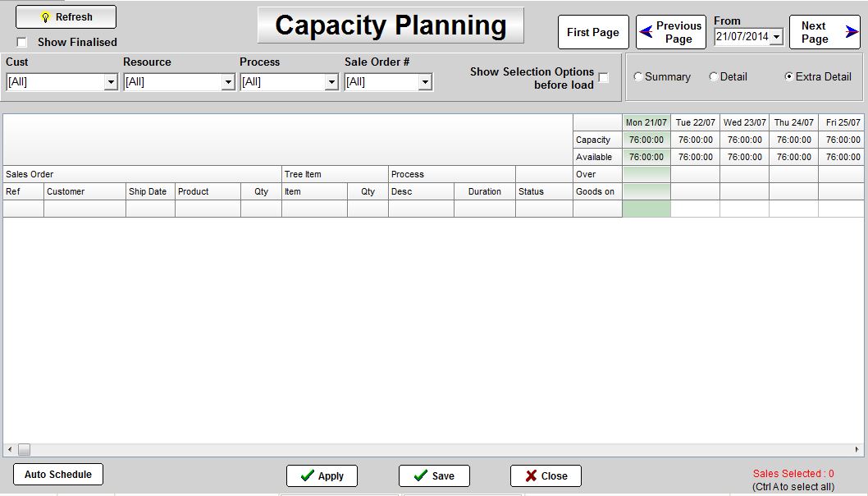Screen dimensions: 868x496
Task: Click the Refresh lightbulb button
Action: click(66, 16)
